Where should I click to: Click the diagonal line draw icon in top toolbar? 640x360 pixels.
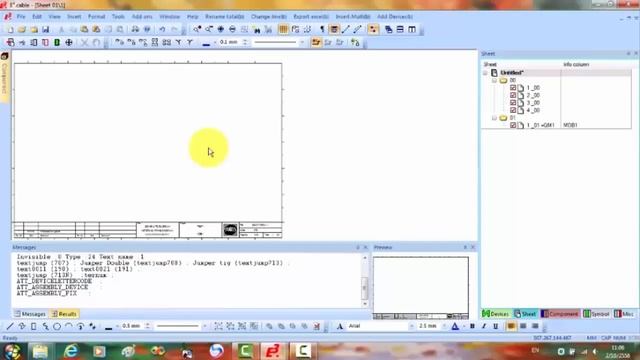click(346, 29)
